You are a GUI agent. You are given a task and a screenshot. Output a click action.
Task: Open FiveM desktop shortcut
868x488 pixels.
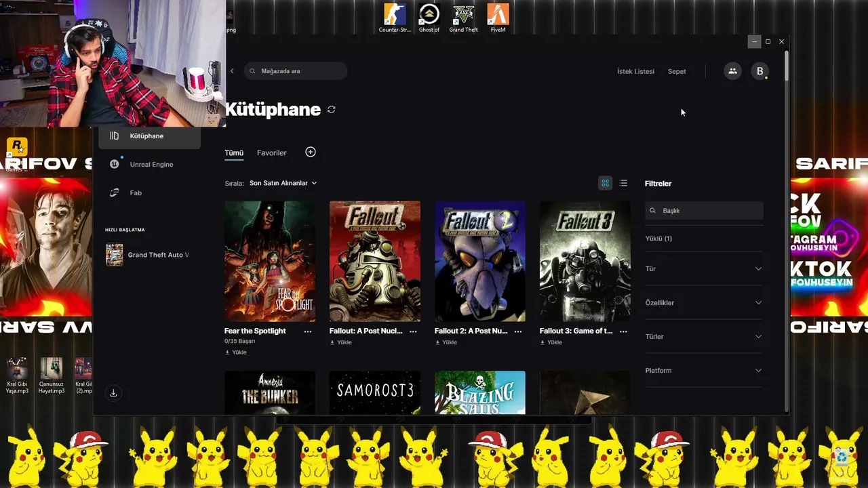pos(498,18)
